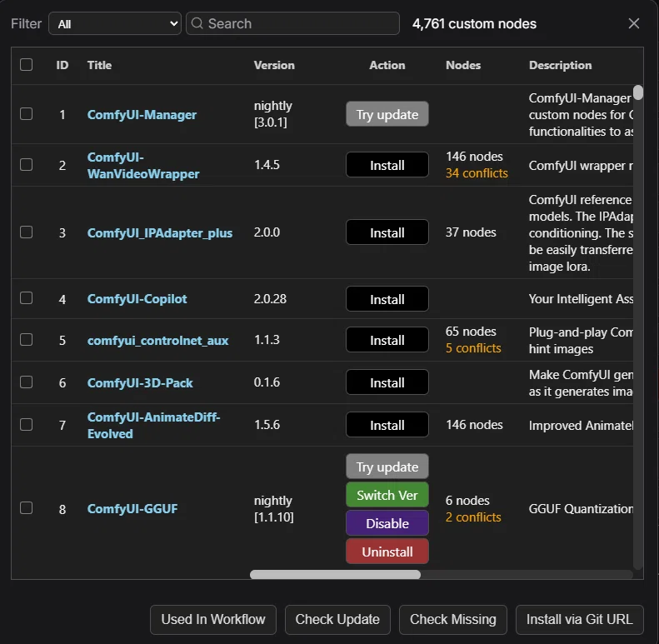The image size is (659, 644).
Task: Click the 2.0.28 version cell
Action: tap(270, 299)
